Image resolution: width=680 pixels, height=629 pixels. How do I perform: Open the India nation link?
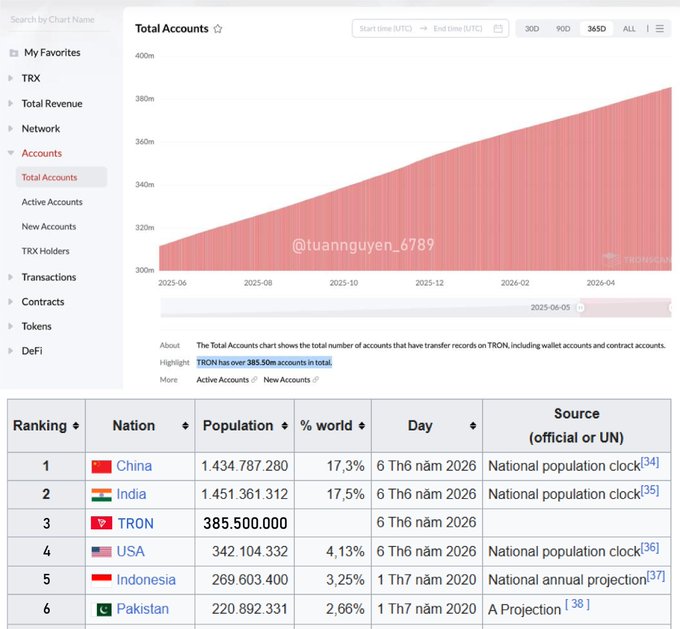coord(131,495)
